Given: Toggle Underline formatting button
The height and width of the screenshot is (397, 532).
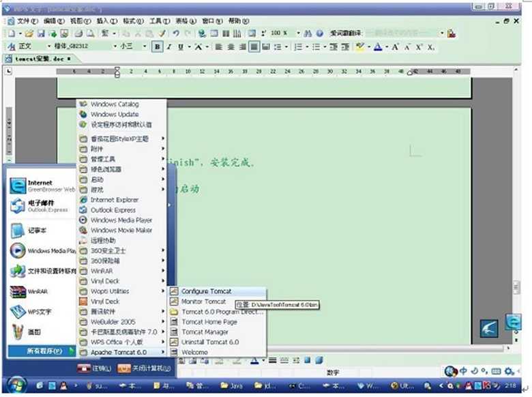Looking at the screenshot, I should click(x=181, y=47).
